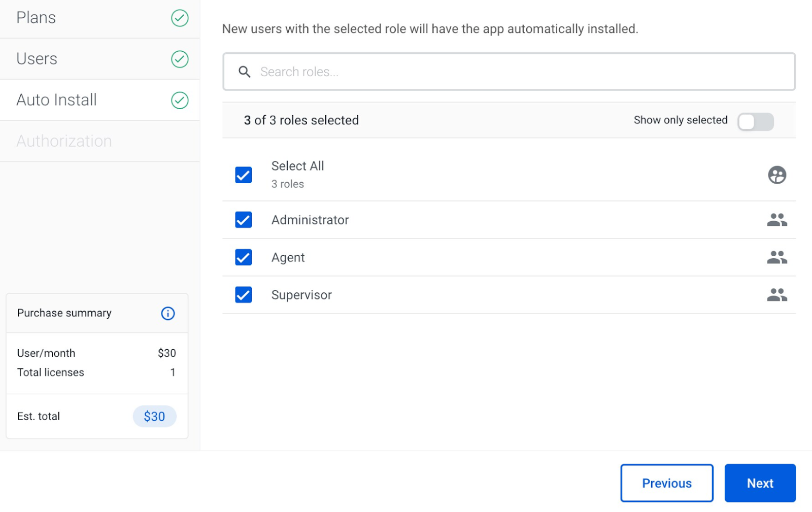Screen dimensions: 812x512
Task: Focus the Search roles input field
Action: pyautogui.click(x=509, y=72)
